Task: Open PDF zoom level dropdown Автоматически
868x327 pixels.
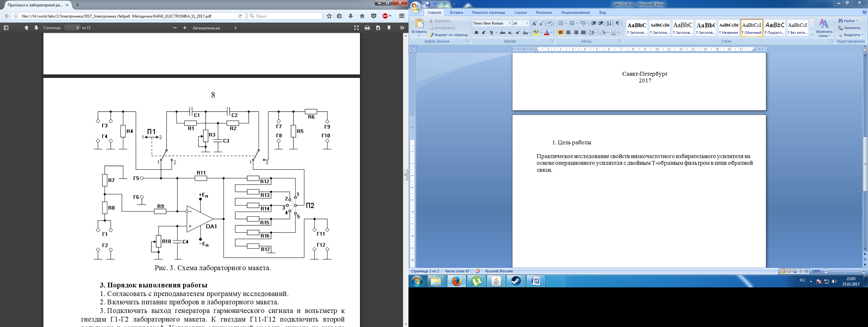Action: pyautogui.click(x=215, y=28)
